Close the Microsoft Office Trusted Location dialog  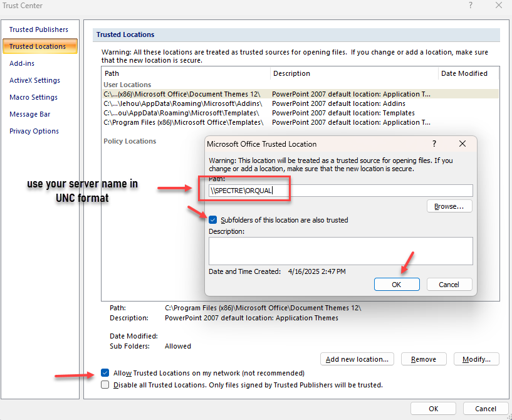tap(462, 144)
